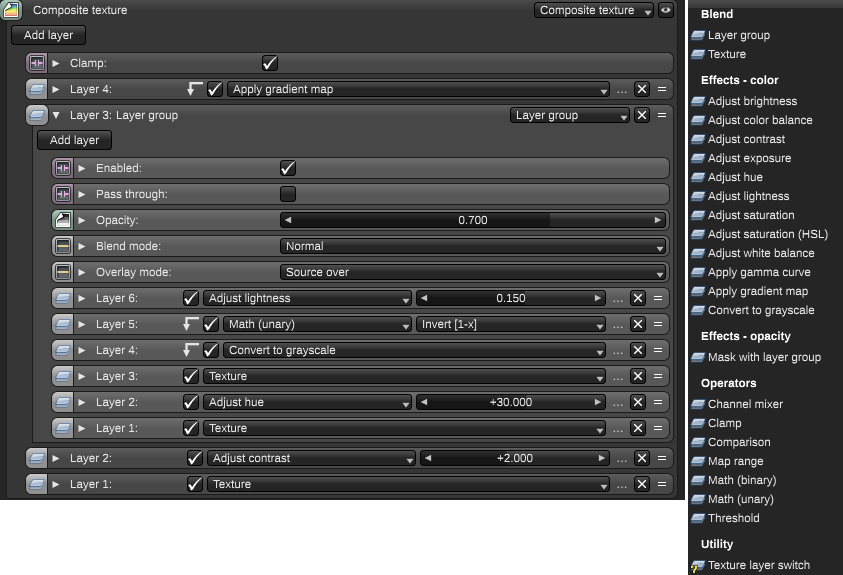This screenshot has width=843, height=575.
Task: Click the Blend mode row icon
Action: (x=62, y=246)
